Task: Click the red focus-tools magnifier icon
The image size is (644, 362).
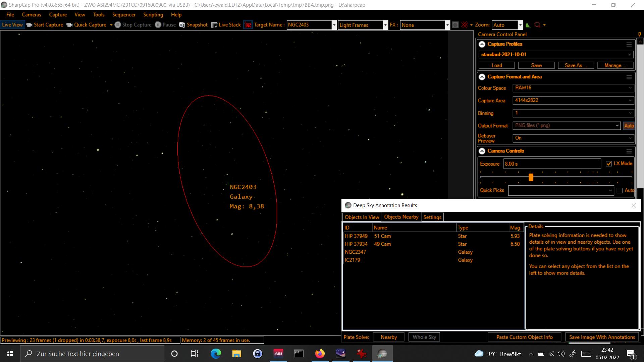Action: pyautogui.click(x=537, y=25)
